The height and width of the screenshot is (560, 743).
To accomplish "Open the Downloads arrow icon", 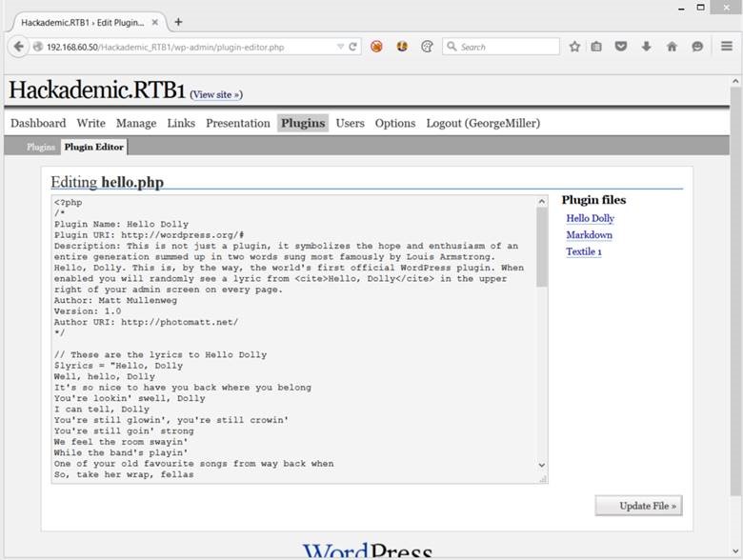I will (647, 47).
